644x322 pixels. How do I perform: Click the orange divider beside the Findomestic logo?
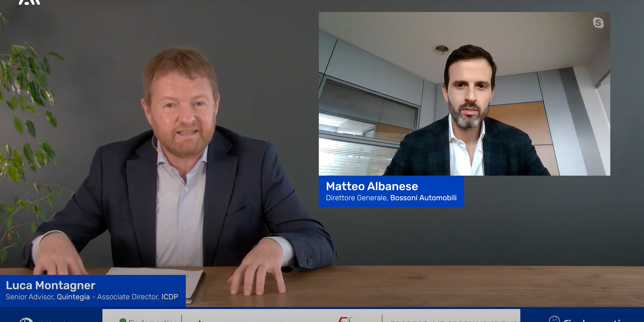[181, 318]
